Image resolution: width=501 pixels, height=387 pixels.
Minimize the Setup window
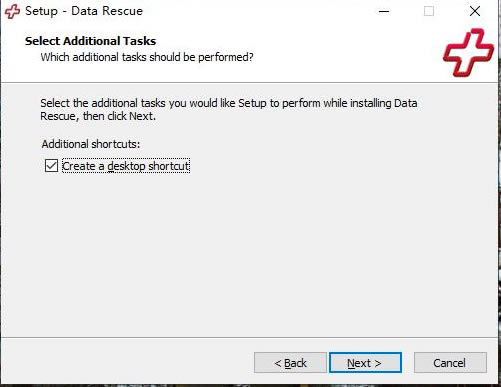coord(384,11)
